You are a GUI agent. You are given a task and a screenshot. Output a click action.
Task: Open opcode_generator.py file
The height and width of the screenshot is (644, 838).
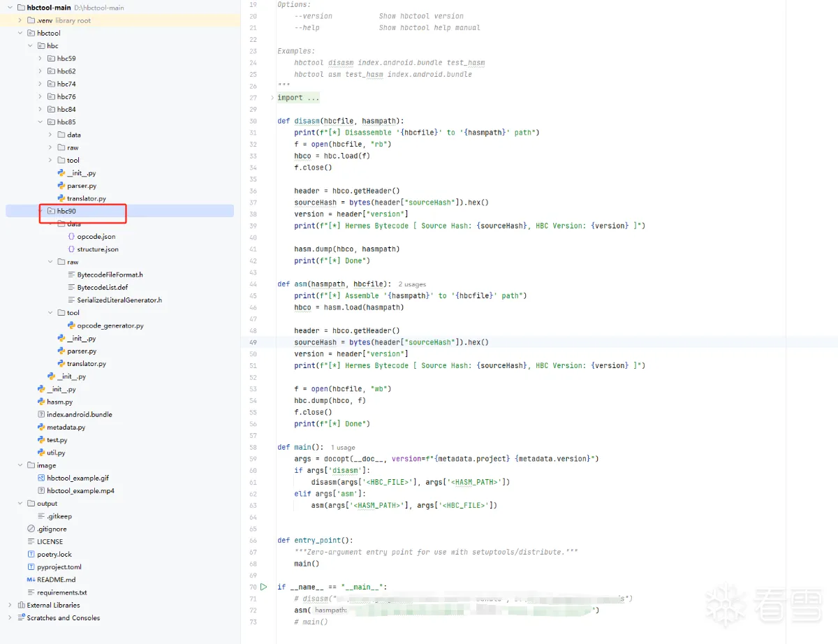110,325
